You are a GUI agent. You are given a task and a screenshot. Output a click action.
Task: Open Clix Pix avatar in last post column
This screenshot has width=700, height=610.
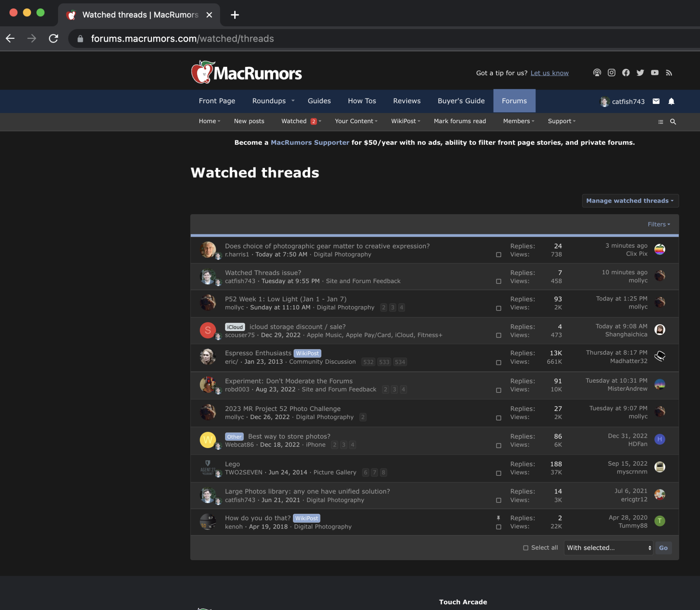660,249
